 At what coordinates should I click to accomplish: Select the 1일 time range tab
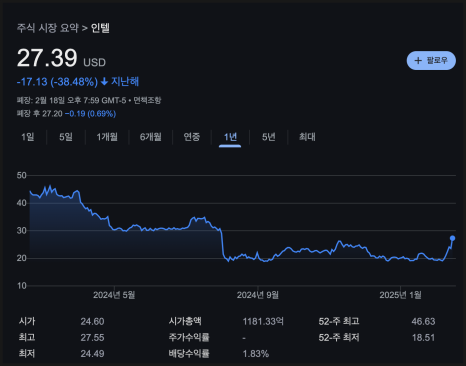[28, 137]
